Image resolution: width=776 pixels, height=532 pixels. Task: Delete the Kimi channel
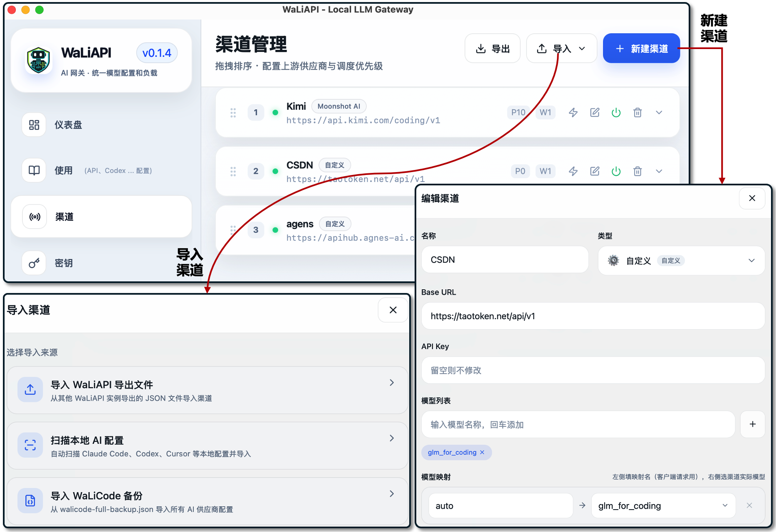tap(638, 113)
